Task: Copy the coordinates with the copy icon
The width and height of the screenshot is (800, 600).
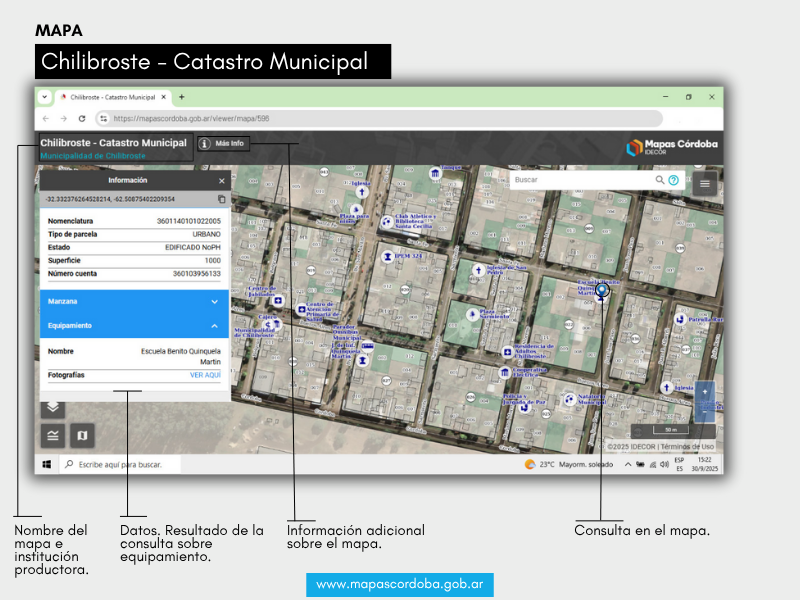Action: [222, 199]
